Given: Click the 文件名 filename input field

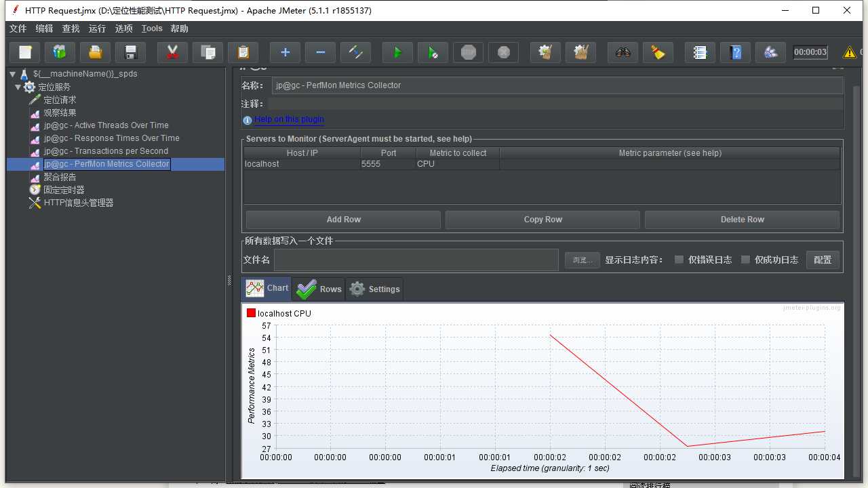Looking at the screenshot, I should [x=416, y=260].
